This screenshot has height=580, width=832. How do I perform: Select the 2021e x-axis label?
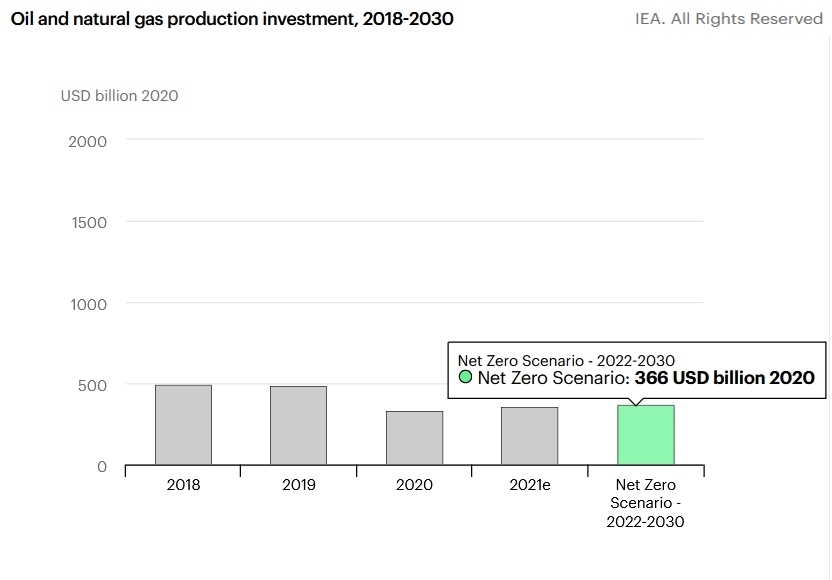529,485
